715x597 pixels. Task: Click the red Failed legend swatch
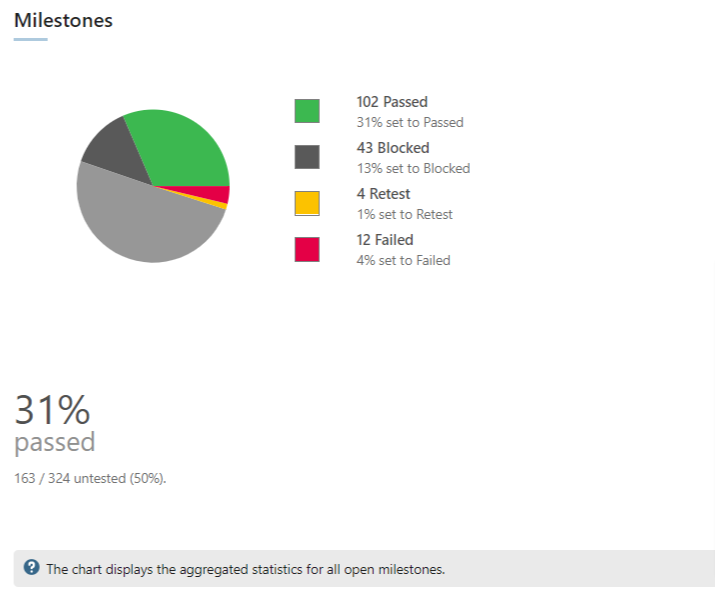307,249
